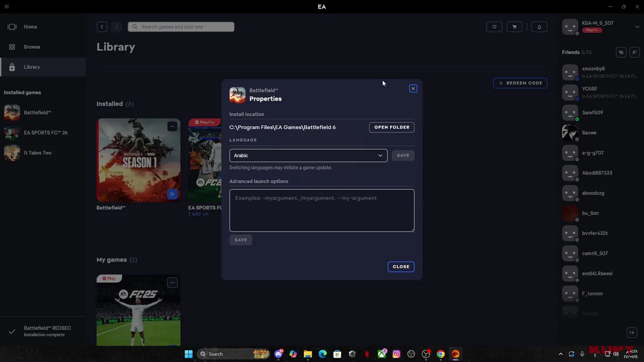Open the notifications bell icon
This screenshot has width=644, height=362.
coord(539,27)
